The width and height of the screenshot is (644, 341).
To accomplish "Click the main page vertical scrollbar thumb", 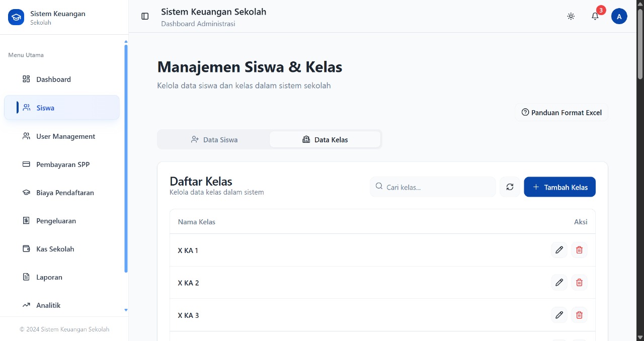I will [x=640, y=43].
